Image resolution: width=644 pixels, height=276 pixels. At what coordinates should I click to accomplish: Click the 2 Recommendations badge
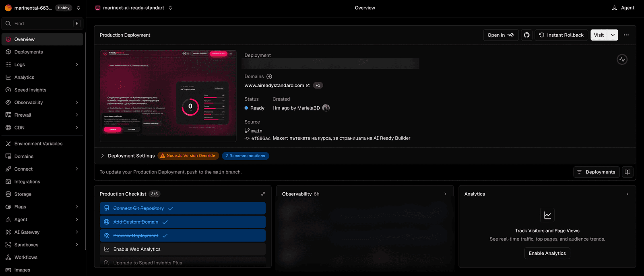coord(246,156)
